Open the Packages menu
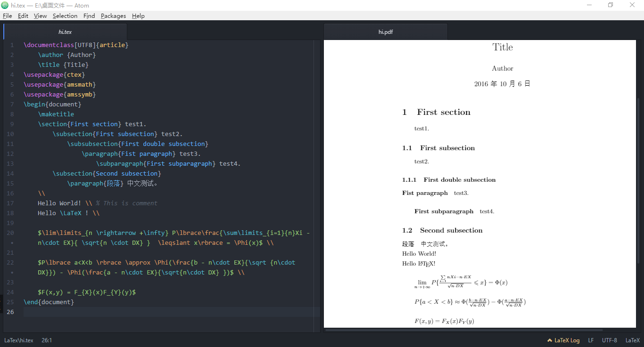The width and height of the screenshot is (644, 347). [113, 16]
